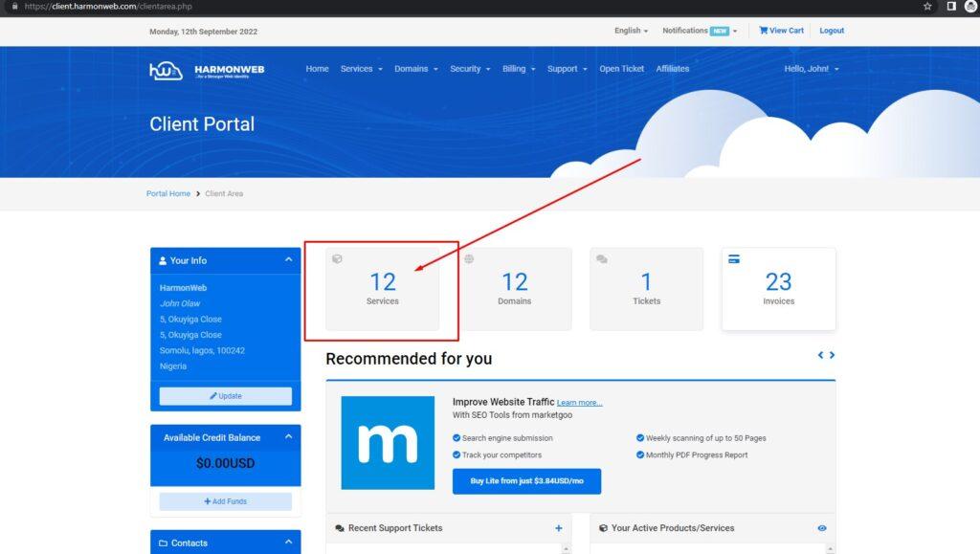
Task: Collapse the Contacts panel
Action: pyautogui.click(x=288, y=543)
